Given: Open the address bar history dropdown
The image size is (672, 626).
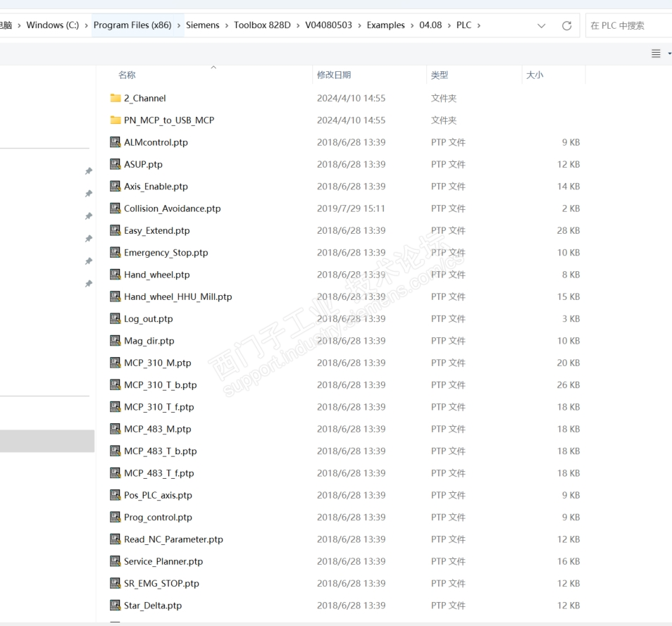Looking at the screenshot, I should pos(541,26).
